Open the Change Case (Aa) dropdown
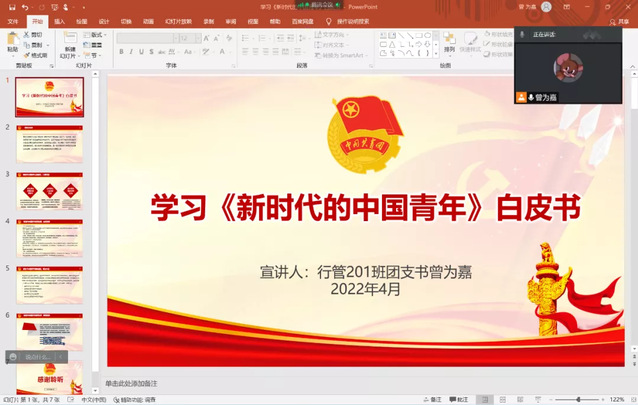 [188, 52]
